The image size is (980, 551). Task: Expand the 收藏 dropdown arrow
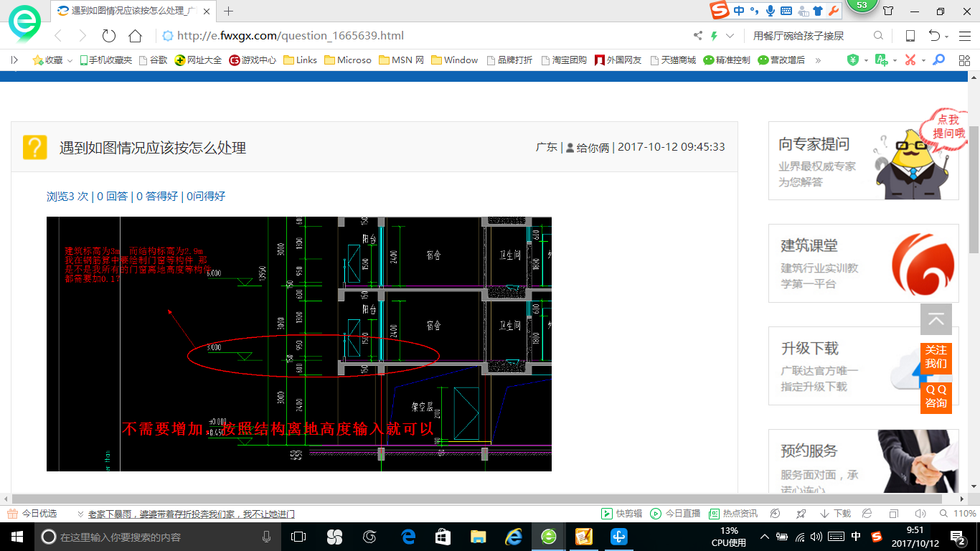pos(70,61)
